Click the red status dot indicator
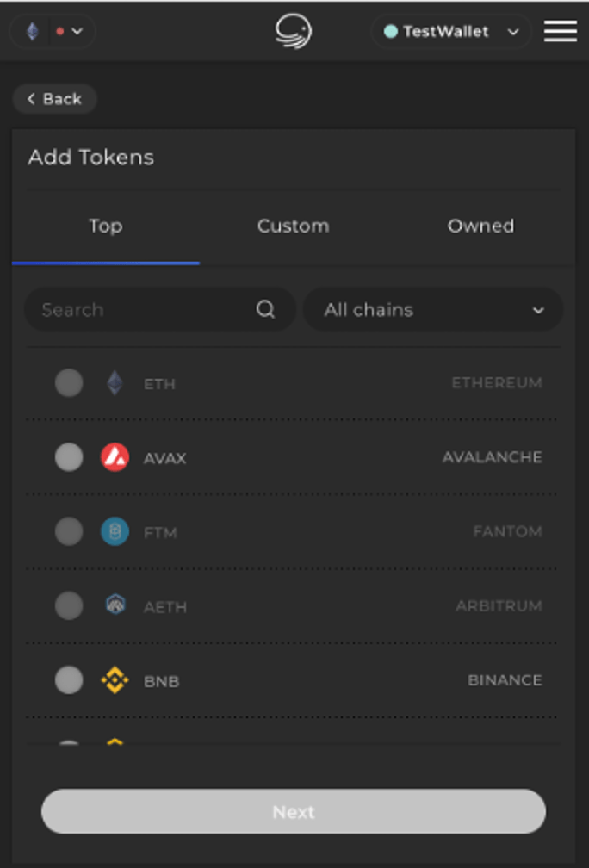Screen dimensions: 589x868 point(59,30)
